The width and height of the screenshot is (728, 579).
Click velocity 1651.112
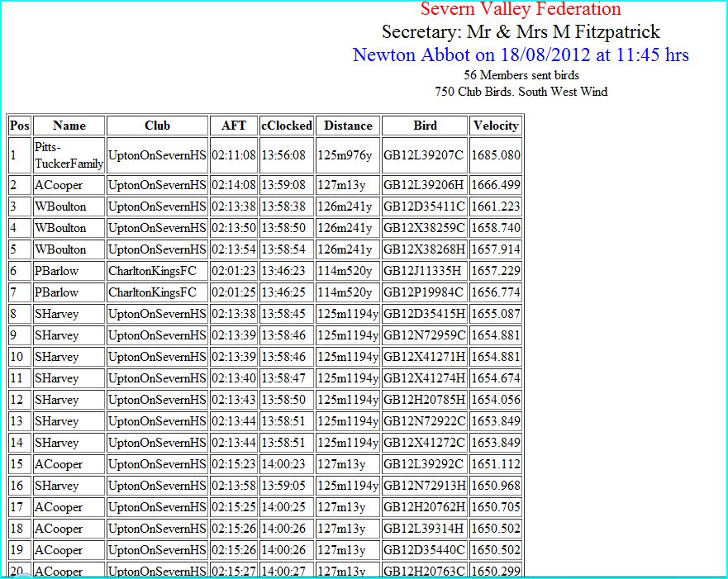coord(496,464)
